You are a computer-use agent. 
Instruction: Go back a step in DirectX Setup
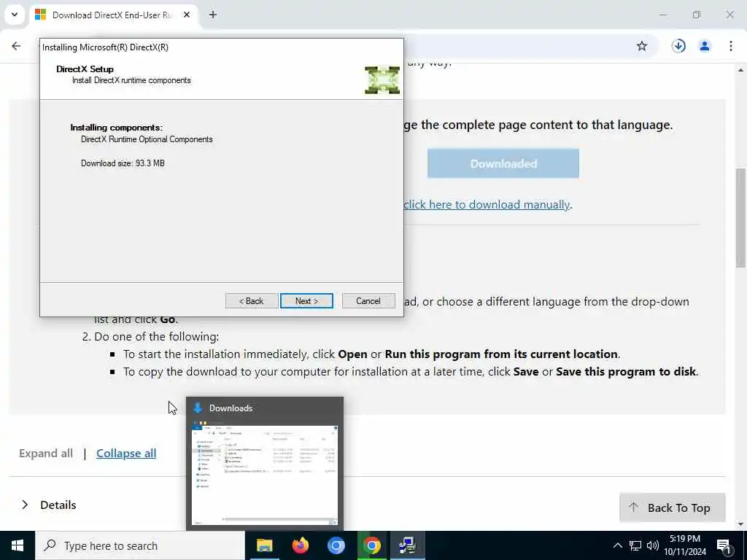click(252, 301)
